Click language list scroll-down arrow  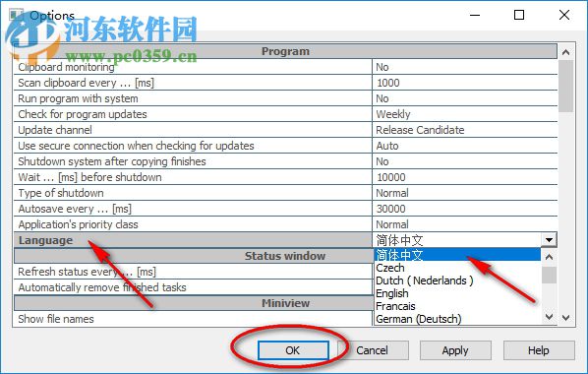pos(549,317)
